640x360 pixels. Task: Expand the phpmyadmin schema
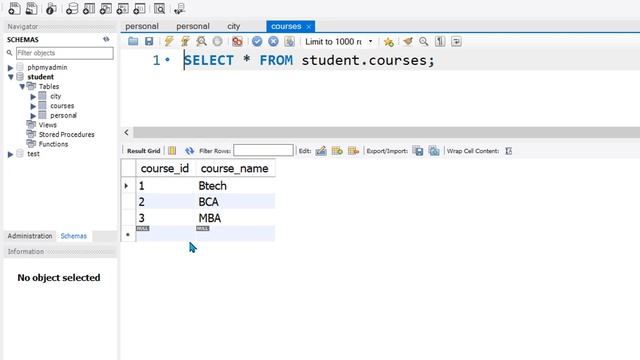tap(11, 67)
